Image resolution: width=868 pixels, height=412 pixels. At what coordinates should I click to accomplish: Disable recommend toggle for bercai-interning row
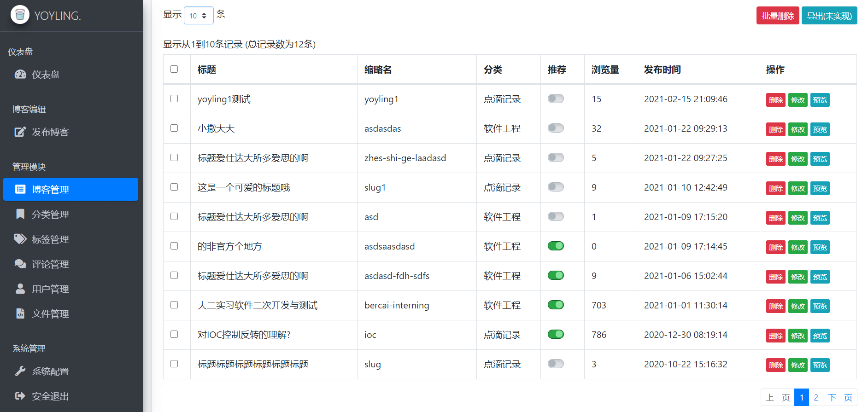(556, 305)
